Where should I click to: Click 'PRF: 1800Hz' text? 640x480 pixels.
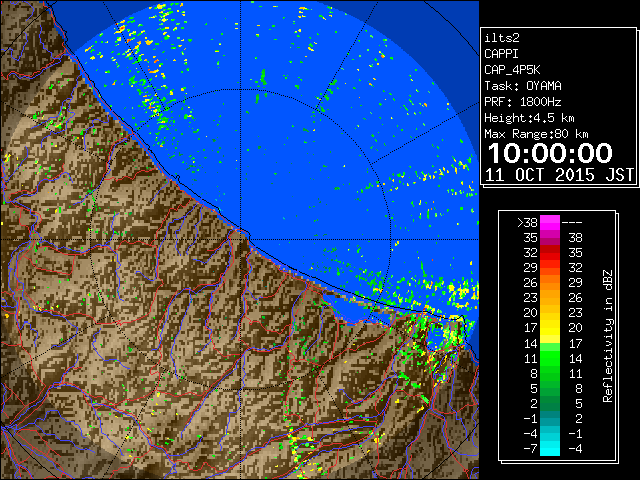coord(523,102)
